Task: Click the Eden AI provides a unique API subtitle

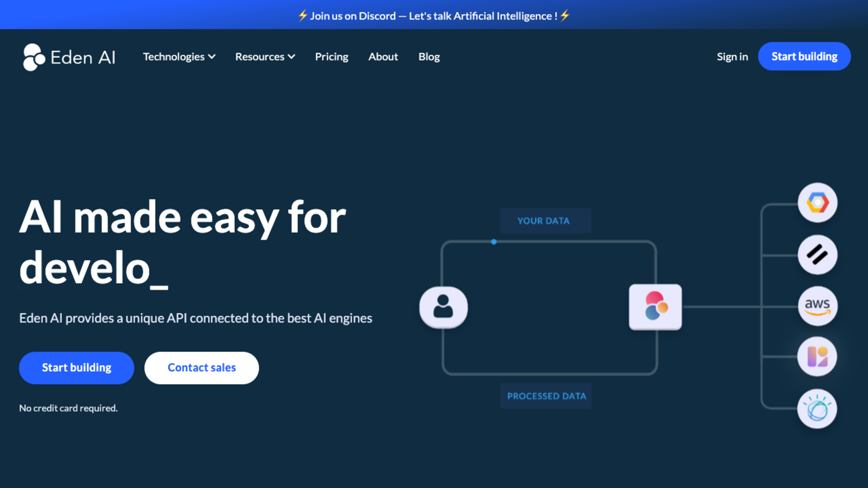Action: [x=196, y=318]
